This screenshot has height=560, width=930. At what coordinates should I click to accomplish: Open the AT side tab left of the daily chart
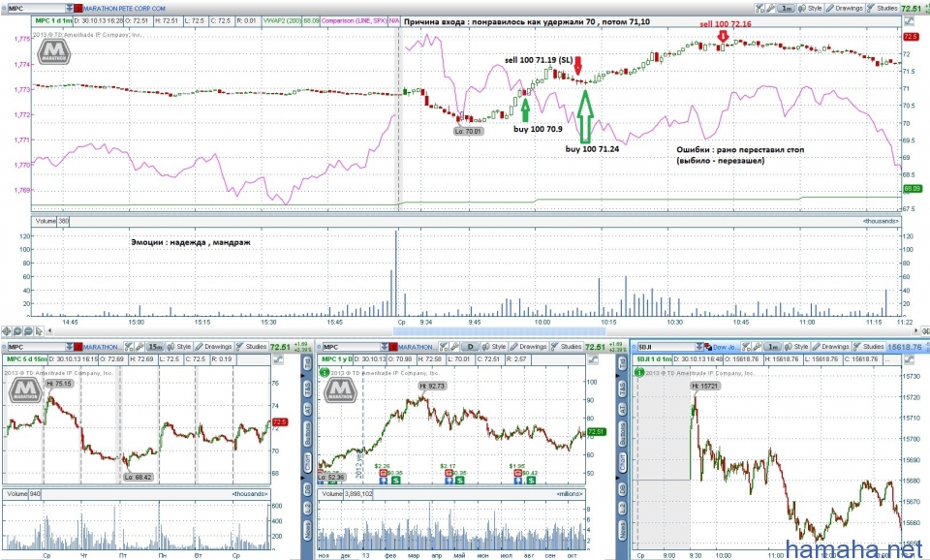point(308,409)
